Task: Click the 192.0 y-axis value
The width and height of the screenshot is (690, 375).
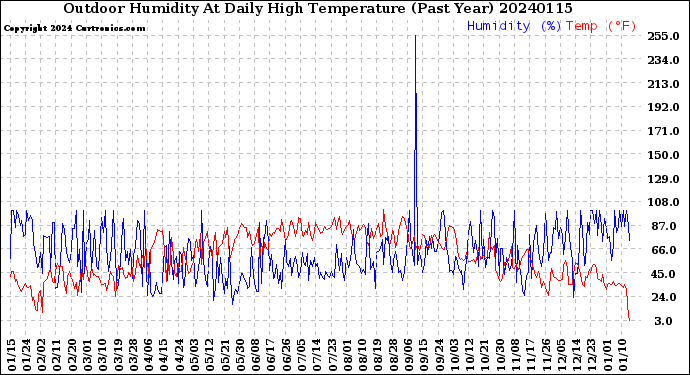Action: click(x=663, y=107)
